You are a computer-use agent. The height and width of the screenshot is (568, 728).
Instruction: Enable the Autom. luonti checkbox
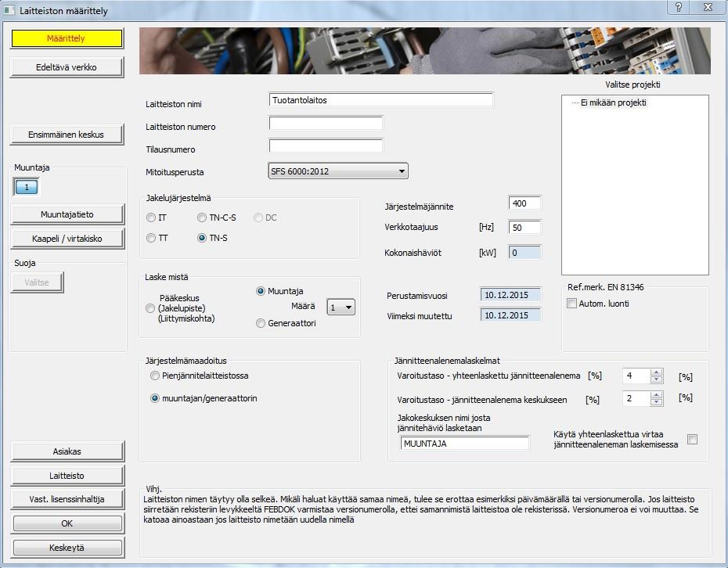tap(572, 304)
